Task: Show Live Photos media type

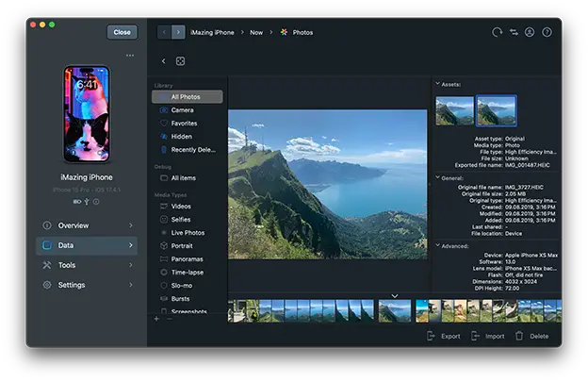Action: (x=188, y=233)
